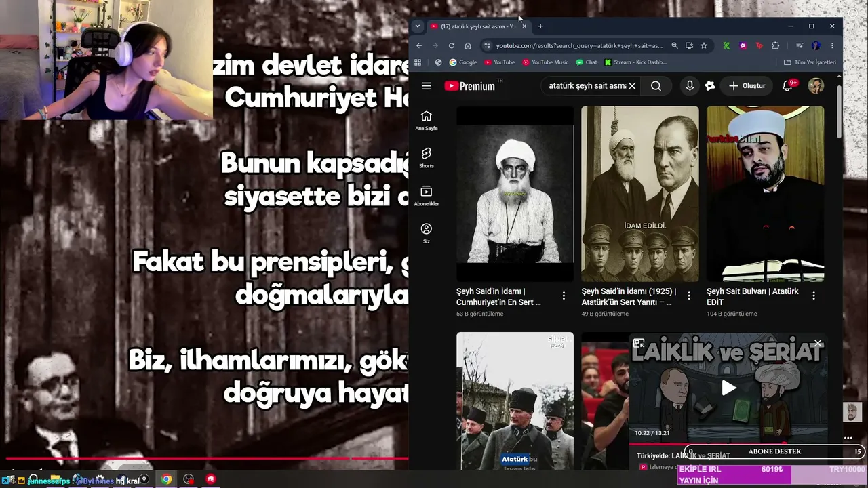868x488 pixels.
Task: Open options for "Şeyh Said'in İdamı | Cumhuriyet'in" video
Action: [x=564, y=296]
